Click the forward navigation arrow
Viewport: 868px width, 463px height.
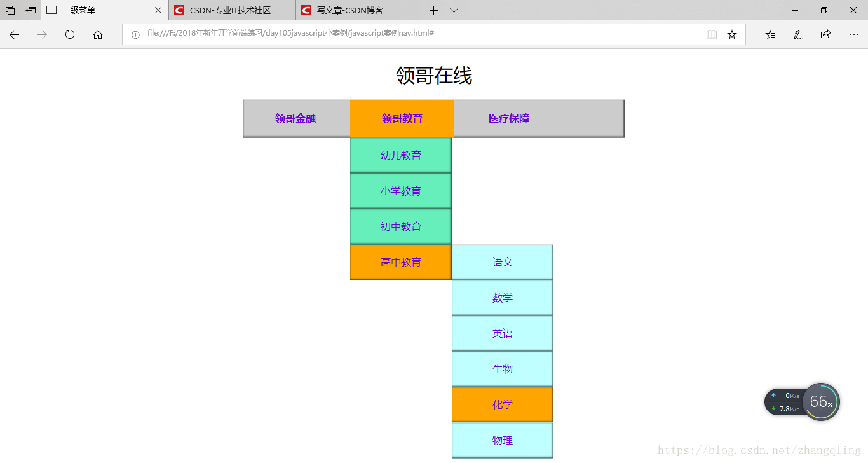[42, 34]
